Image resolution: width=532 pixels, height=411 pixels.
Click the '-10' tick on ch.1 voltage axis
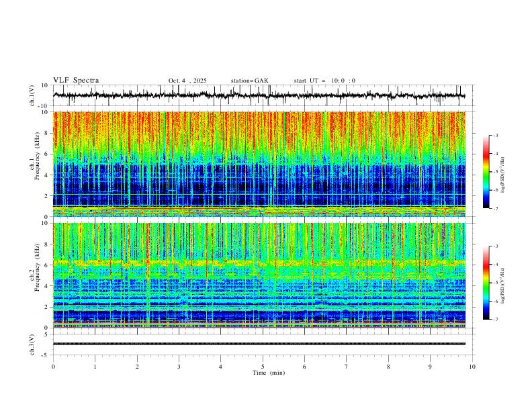(x=43, y=106)
